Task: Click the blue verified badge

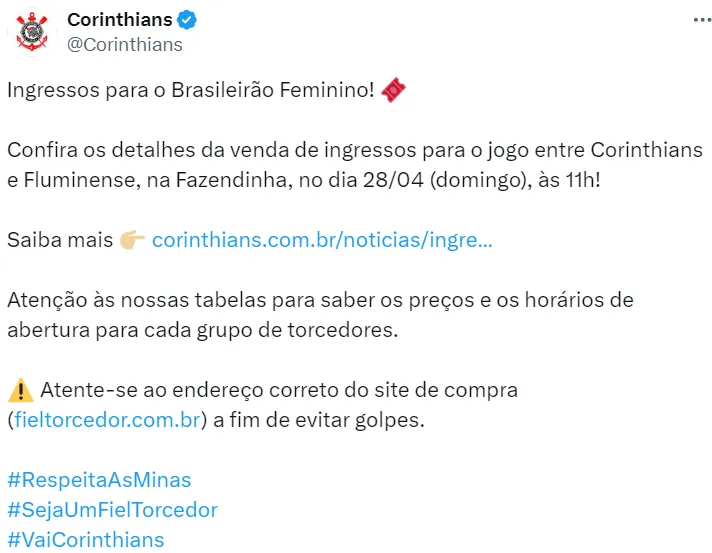Action: [x=188, y=20]
